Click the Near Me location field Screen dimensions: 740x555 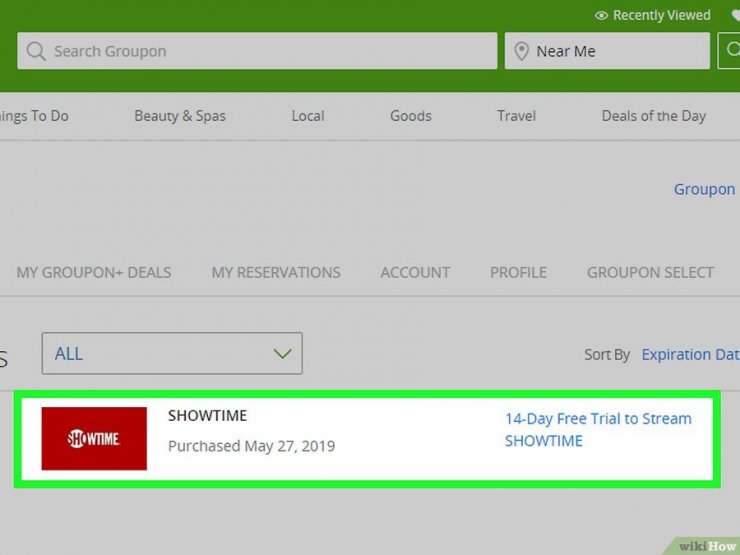point(607,50)
